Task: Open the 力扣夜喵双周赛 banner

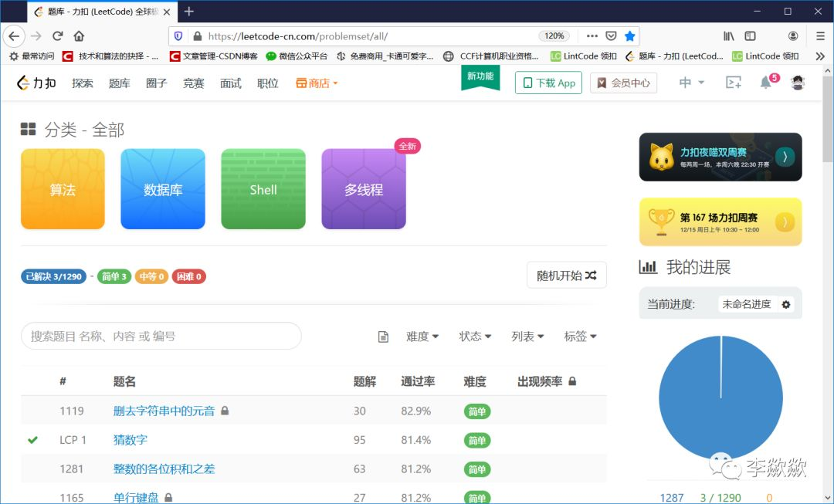Action: click(720, 157)
